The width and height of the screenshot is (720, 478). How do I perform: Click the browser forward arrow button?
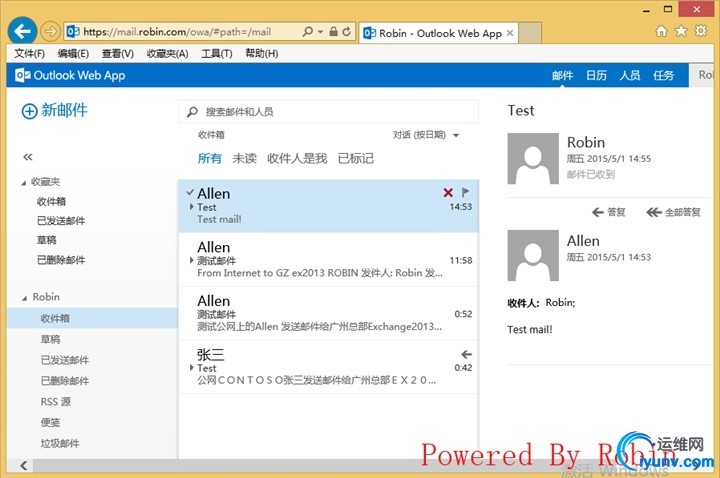tap(50, 32)
